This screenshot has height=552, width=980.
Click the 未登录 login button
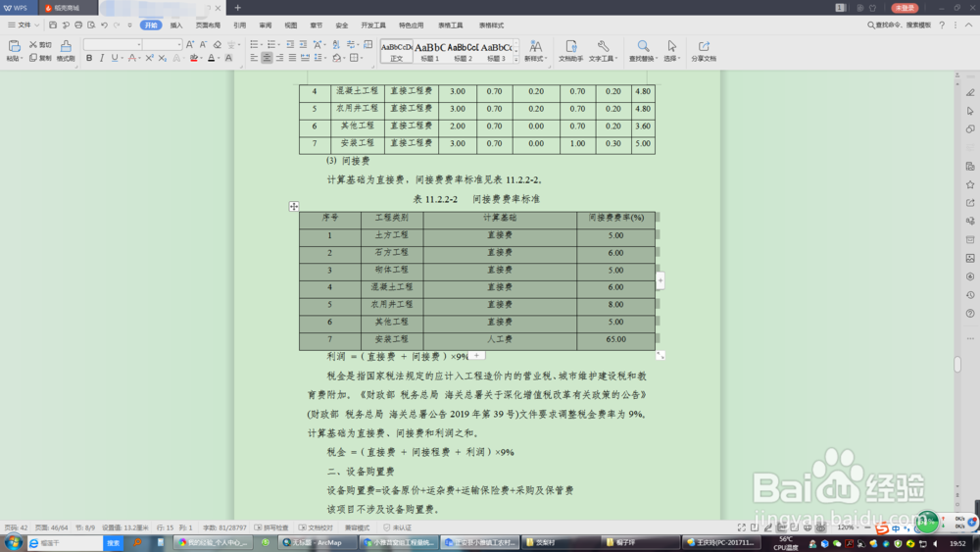(905, 8)
